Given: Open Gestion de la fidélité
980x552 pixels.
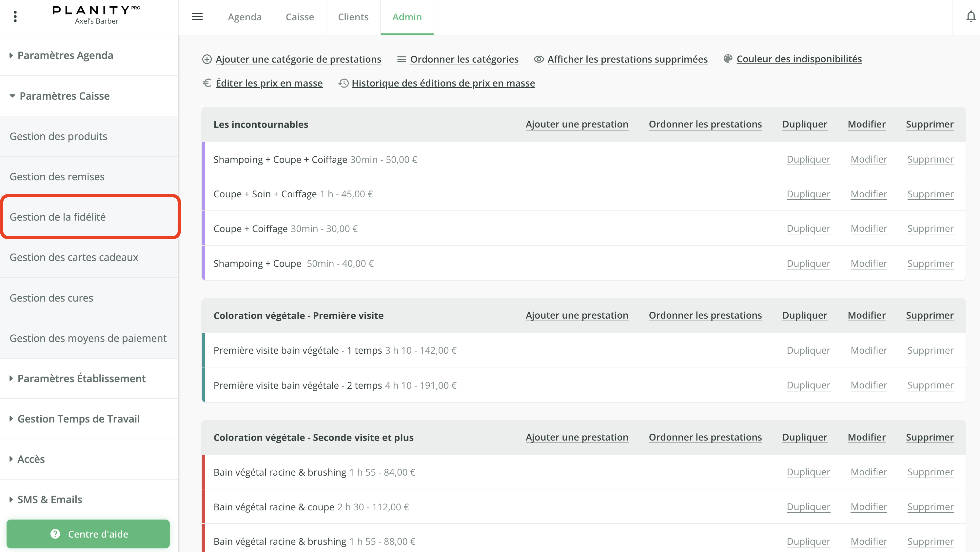Looking at the screenshot, I should point(58,216).
